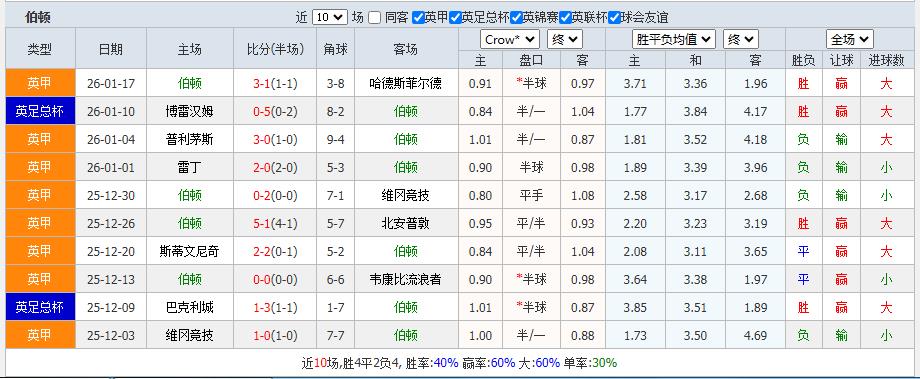Open the 2-2(0-1) score at 斯蒂文尼奇
The height and width of the screenshot is (379, 920).
[275, 252]
